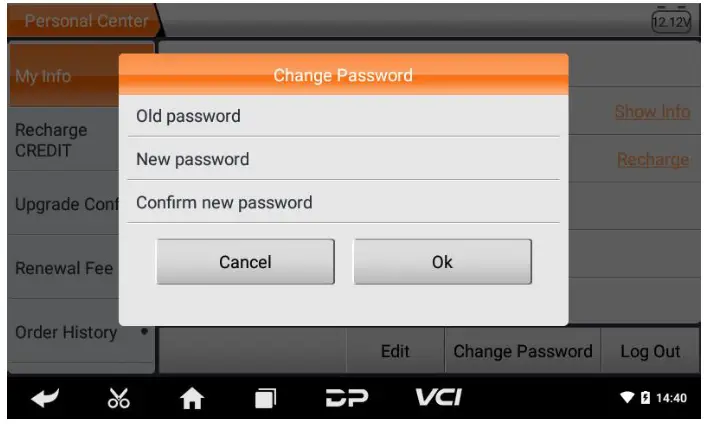Launch the DP diagnostics icon
This screenshot has height=424, width=706.
point(347,398)
